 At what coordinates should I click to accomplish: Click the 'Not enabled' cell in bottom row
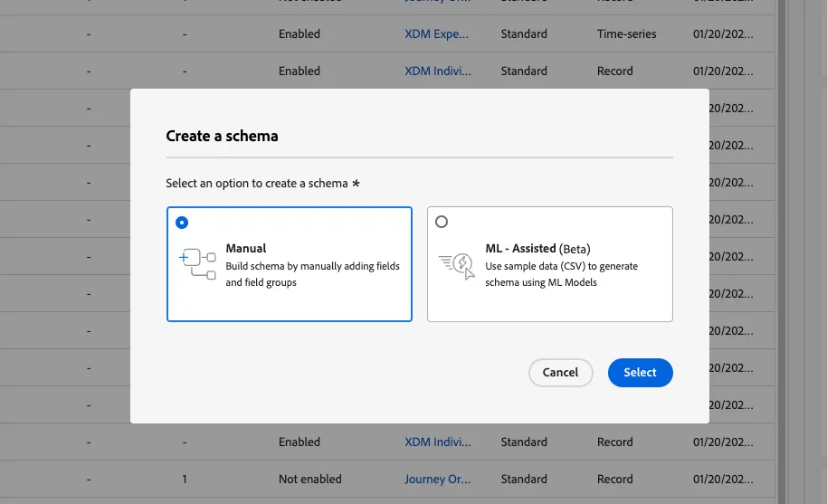(310, 480)
